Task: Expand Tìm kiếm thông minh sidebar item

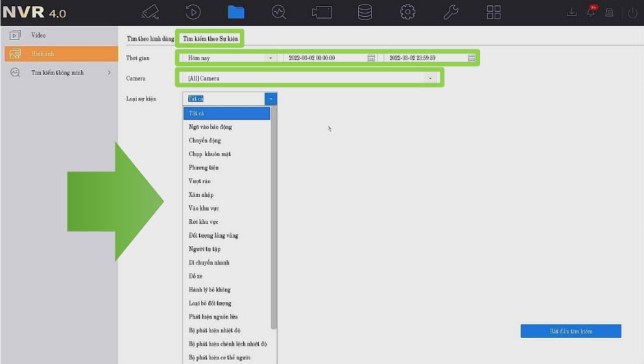Action: [x=58, y=73]
